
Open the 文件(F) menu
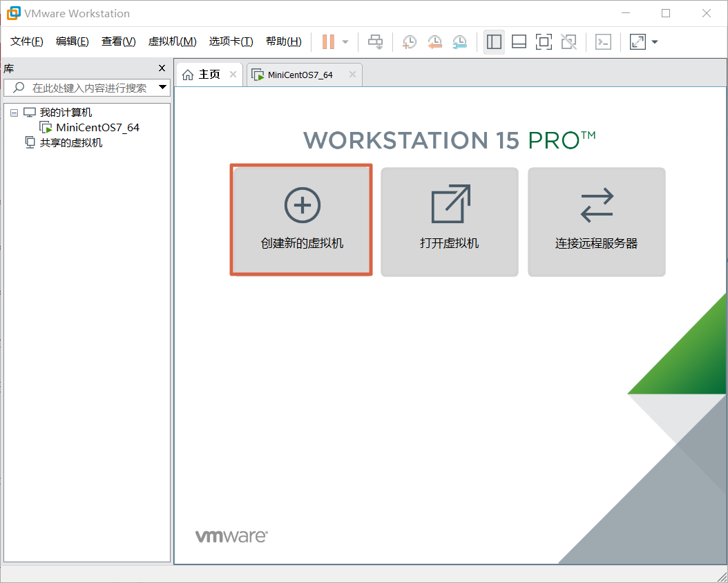tap(26, 41)
